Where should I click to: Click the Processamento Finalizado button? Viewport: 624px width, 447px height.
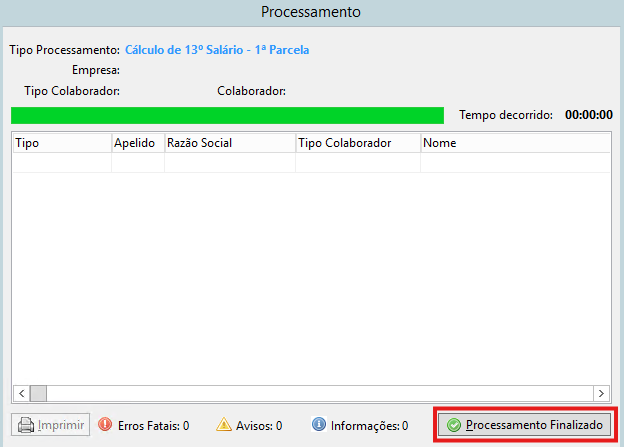[525, 425]
